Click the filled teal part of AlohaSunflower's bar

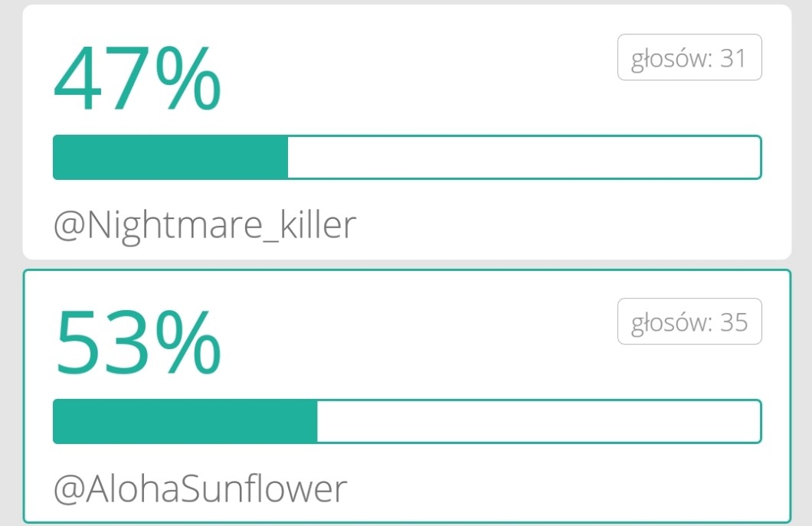(x=185, y=421)
